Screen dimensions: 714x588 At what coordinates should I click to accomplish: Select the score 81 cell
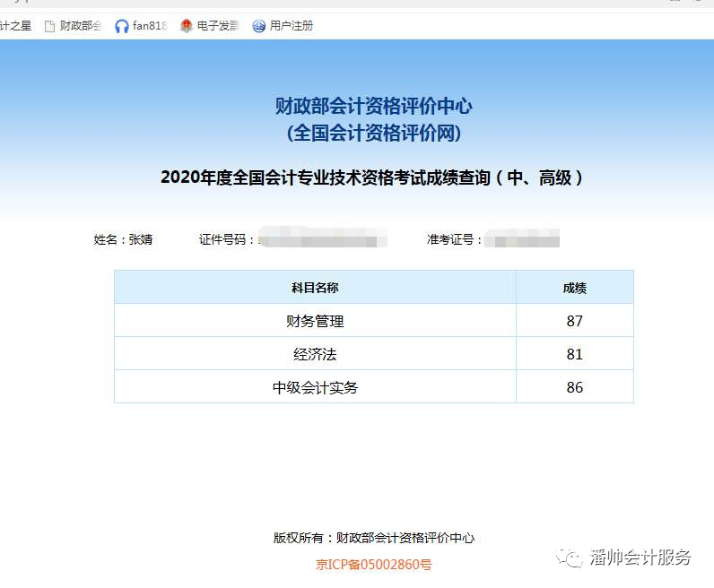pos(575,354)
